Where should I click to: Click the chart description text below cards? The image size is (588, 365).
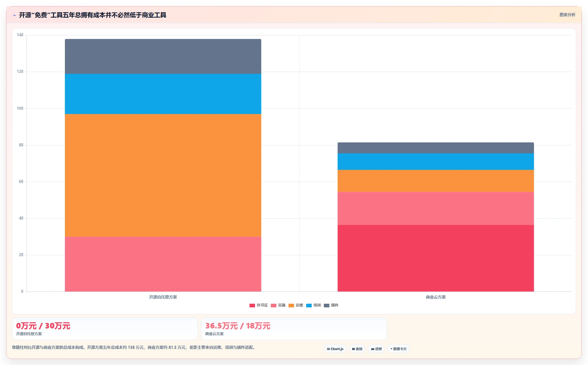click(134, 347)
